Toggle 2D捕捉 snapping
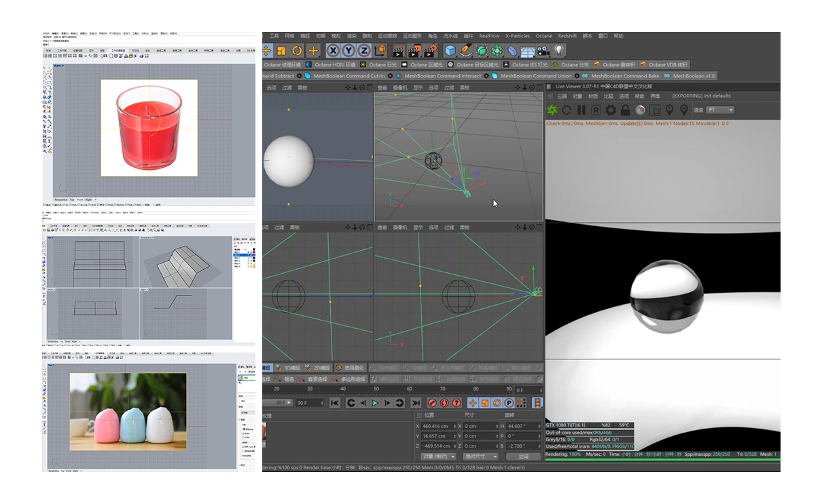The width and height of the screenshot is (822, 504). (x=318, y=367)
